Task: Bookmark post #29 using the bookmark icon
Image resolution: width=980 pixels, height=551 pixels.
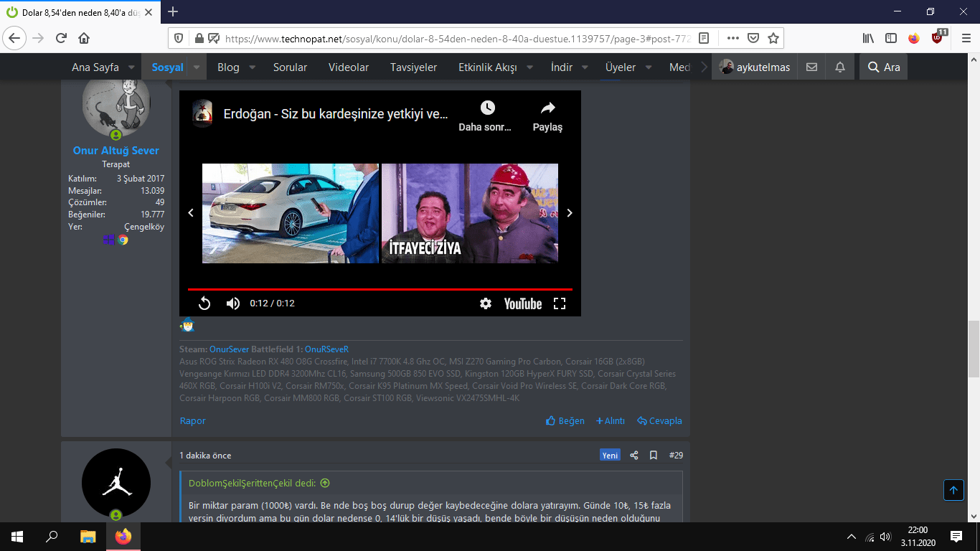Action: click(x=653, y=455)
